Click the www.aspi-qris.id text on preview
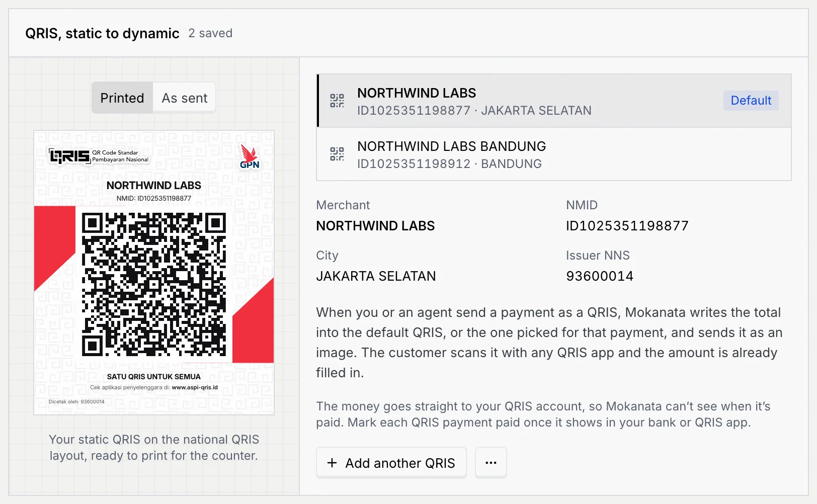Viewport: 817px width, 504px height. click(x=195, y=388)
